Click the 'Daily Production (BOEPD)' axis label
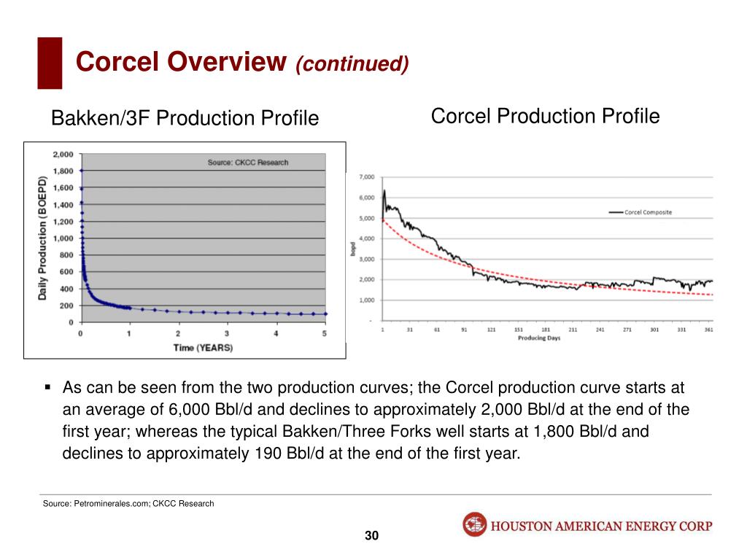This screenshot has height=560, width=747. click(43, 238)
